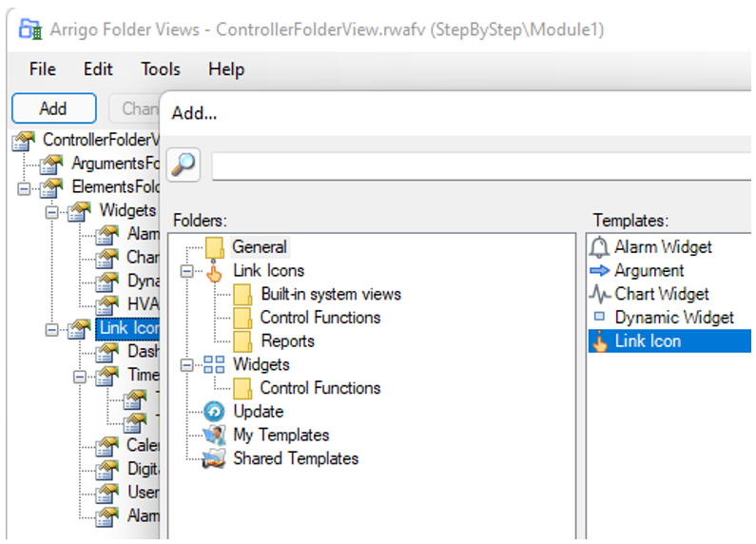This screenshot has width=756, height=544.
Task: Click the Dash node icon in left tree
Action: pyautogui.click(x=107, y=352)
